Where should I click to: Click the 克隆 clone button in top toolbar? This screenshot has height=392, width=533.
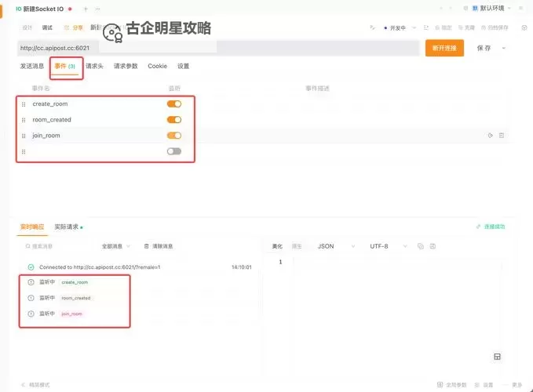coord(466,27)
